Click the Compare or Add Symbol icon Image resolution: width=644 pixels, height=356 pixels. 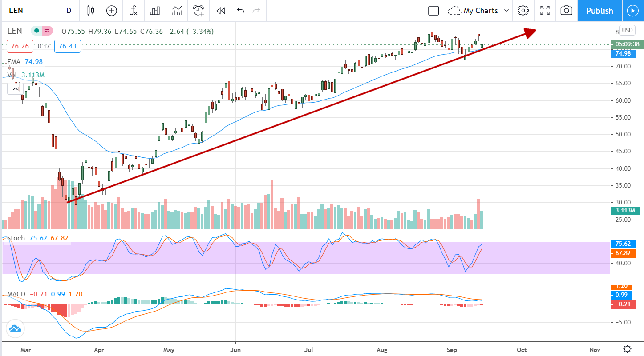coord(111,11)
